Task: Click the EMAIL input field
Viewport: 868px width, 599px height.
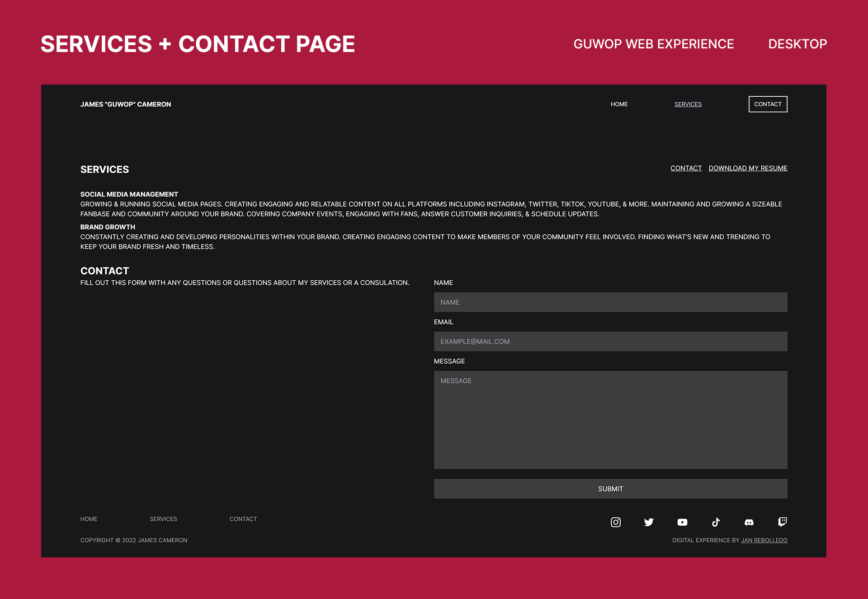Action: [x=610, y=341]
